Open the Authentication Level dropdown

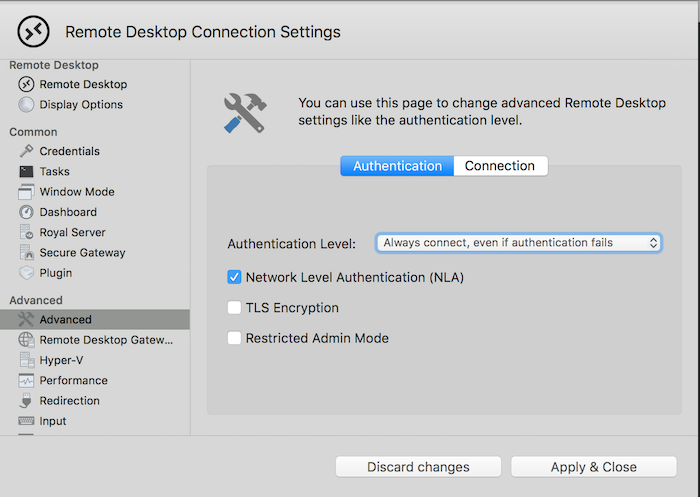pos(518,243)
